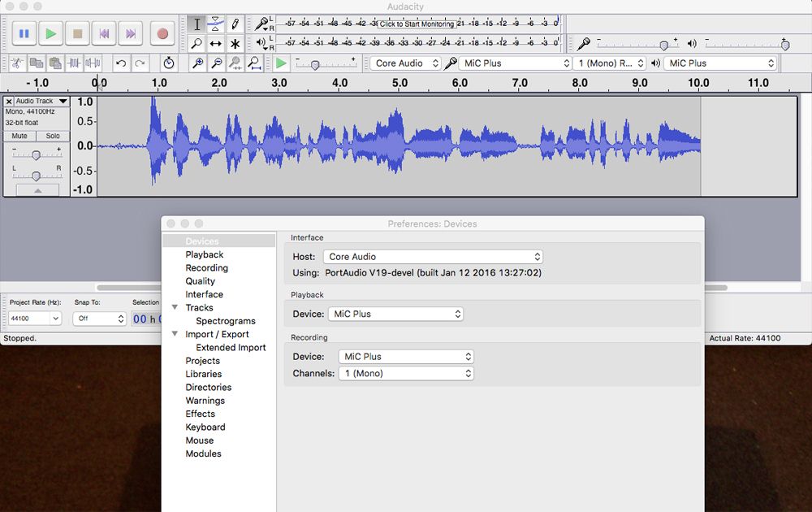Select the Zoom magnifier tool

pos(197,44)
